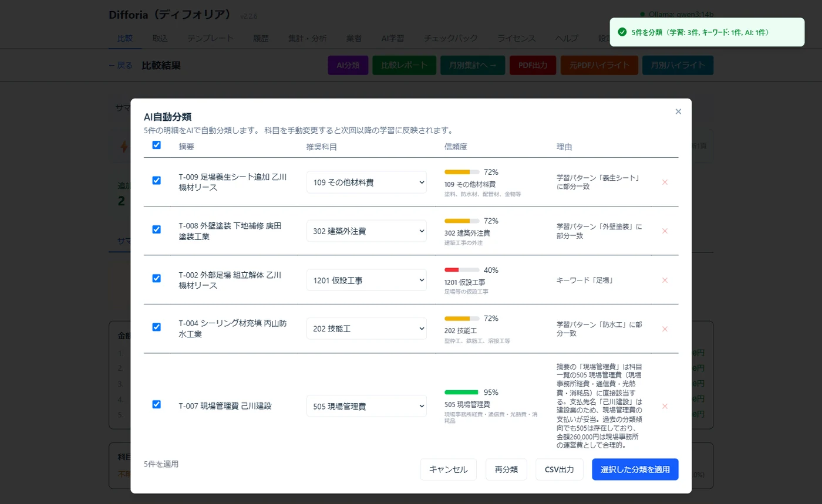This screenshot has height=504, width=822.
Task: Click the 比較レポート button
Action: click(404, 66)
